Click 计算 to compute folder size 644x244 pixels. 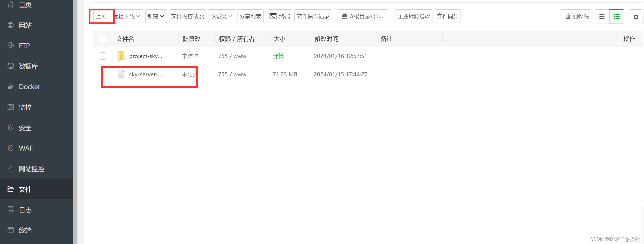pyautogui.click(x=278, y=56)
